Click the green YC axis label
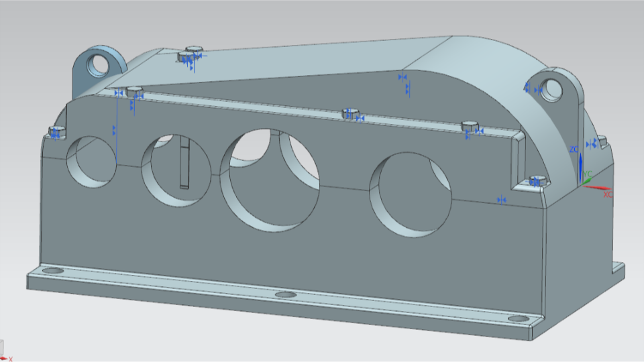 tap(588, 174)
